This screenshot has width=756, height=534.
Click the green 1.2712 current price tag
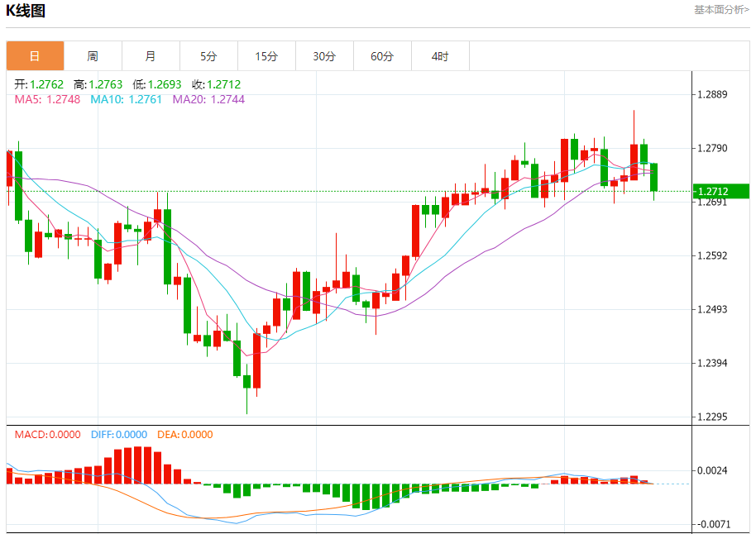[x=720, y=191]
